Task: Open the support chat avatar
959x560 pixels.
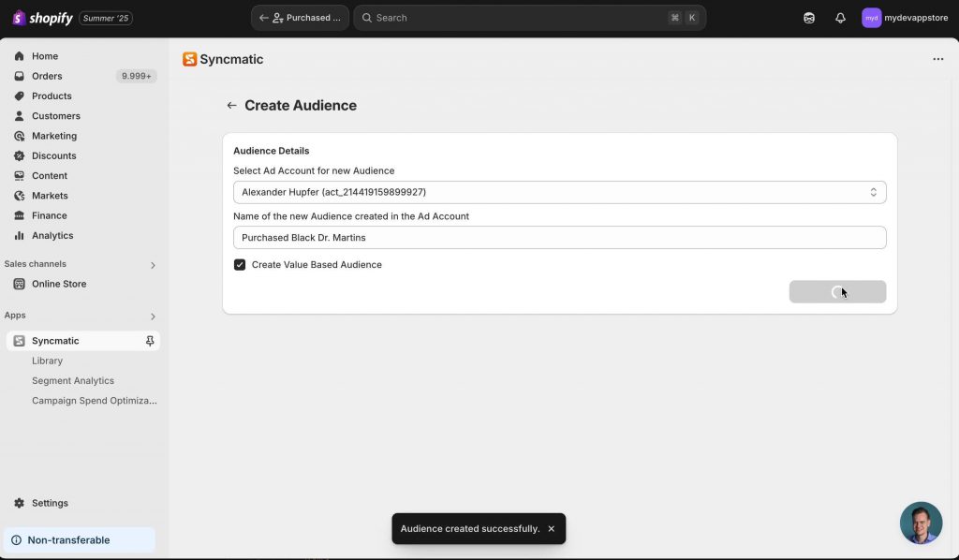Action: click(921, 523)
